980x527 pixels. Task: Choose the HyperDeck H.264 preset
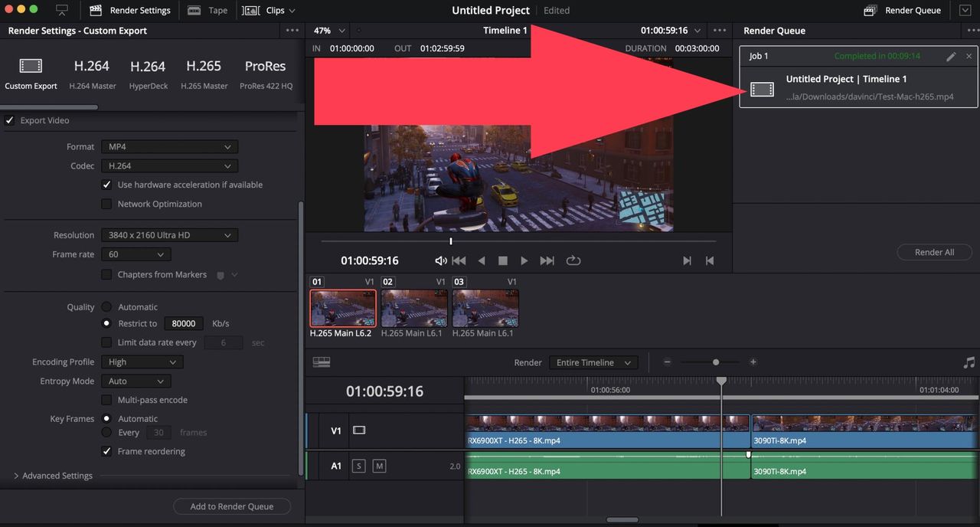point(148,74)
